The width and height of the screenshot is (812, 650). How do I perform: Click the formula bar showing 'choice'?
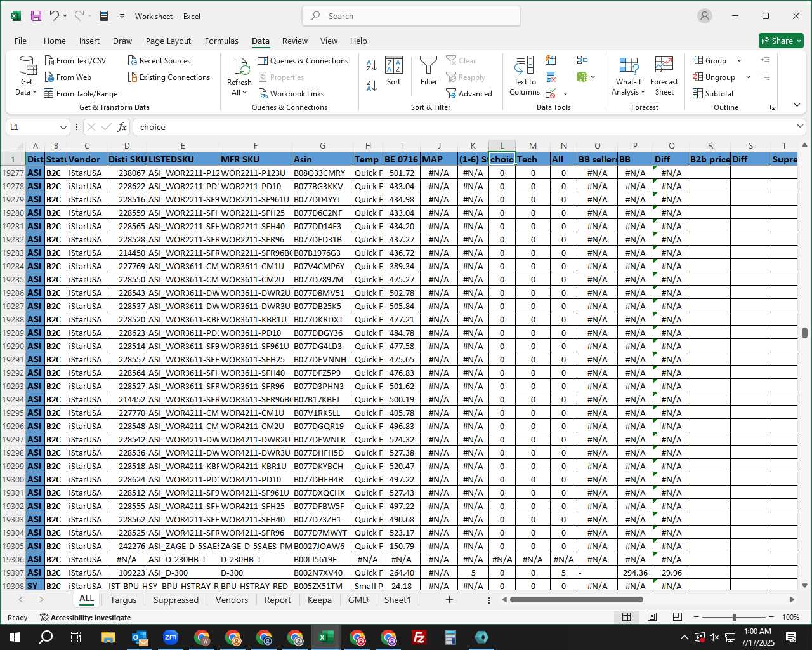point(462,127)
